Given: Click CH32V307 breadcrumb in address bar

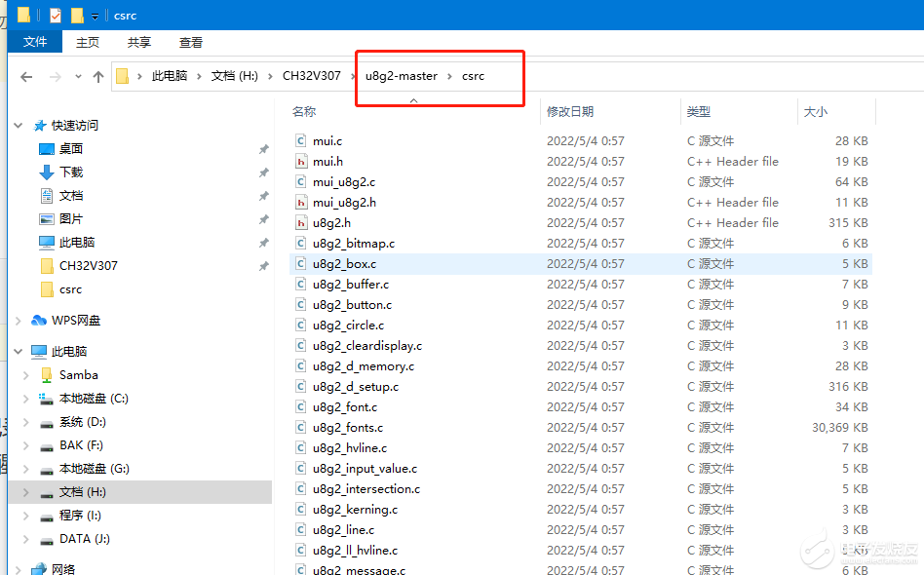Looking at the screenshot, I should (312, 76).
